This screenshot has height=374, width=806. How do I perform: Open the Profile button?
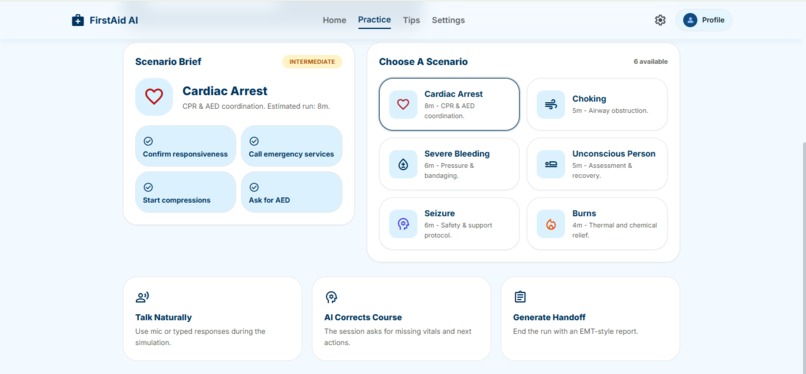pyautogui.click(x=703, y=20)
